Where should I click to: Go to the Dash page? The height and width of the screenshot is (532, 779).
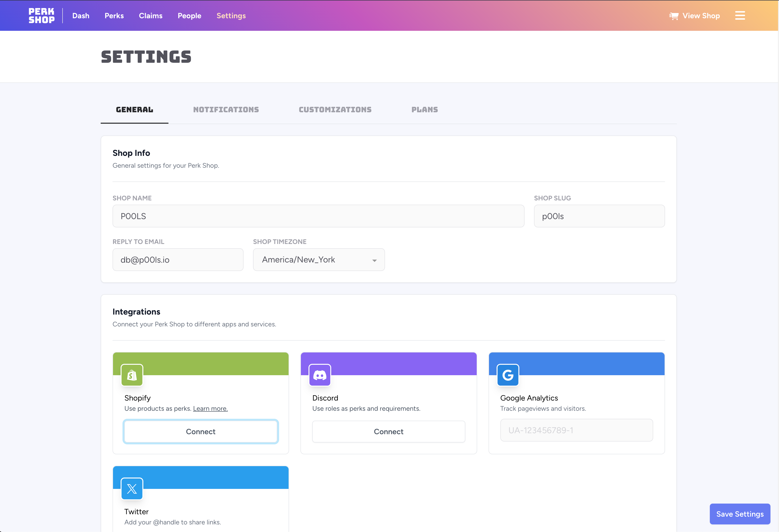tap(81, 16)
